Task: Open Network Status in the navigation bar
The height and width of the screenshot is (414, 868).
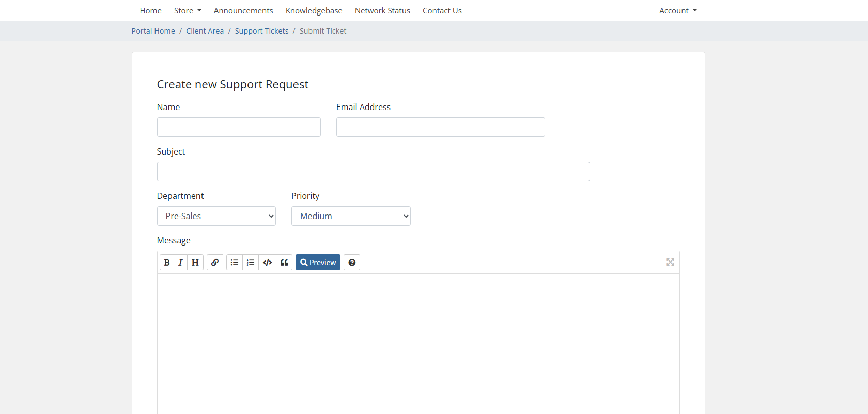Action: (x=382, y=11)
